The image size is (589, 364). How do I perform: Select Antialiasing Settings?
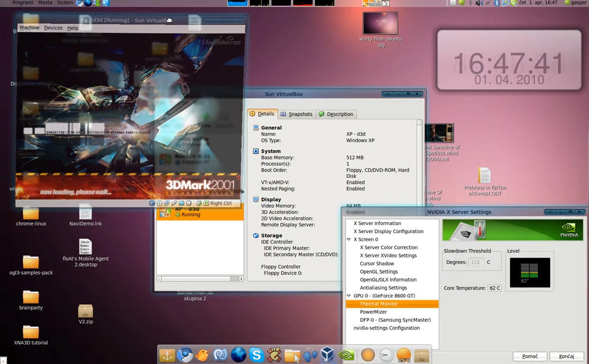click(383, 288)
